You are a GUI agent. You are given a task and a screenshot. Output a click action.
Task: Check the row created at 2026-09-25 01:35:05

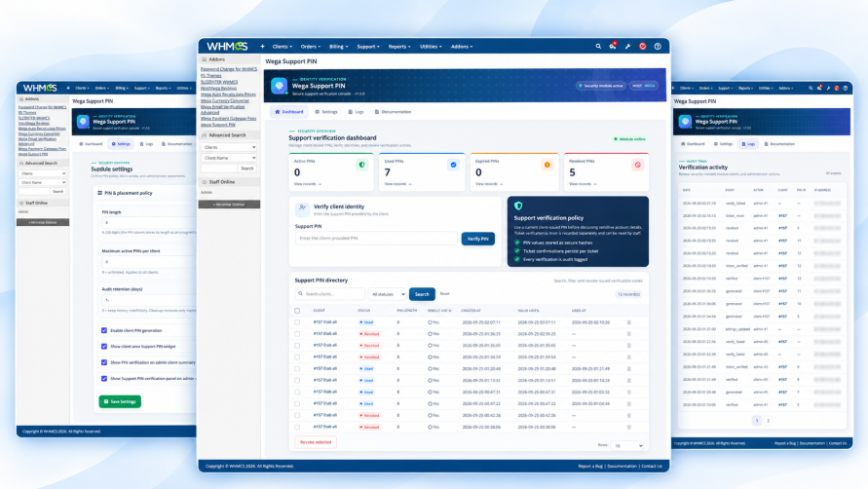297,346
